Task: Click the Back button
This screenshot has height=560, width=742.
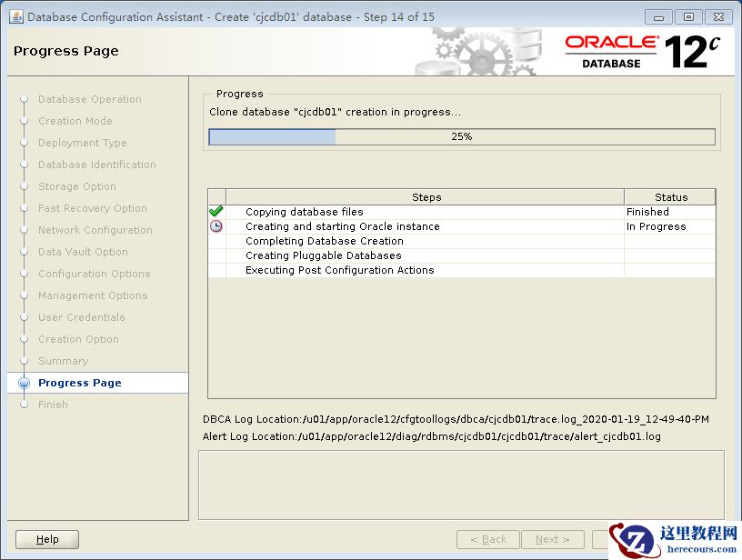Action: tap(487, 539)
